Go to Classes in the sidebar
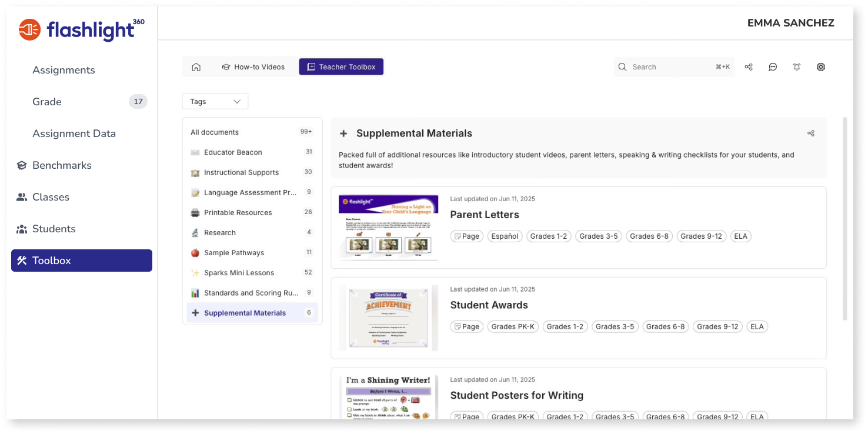Screen dimensions: 868x434 point(51,197)
